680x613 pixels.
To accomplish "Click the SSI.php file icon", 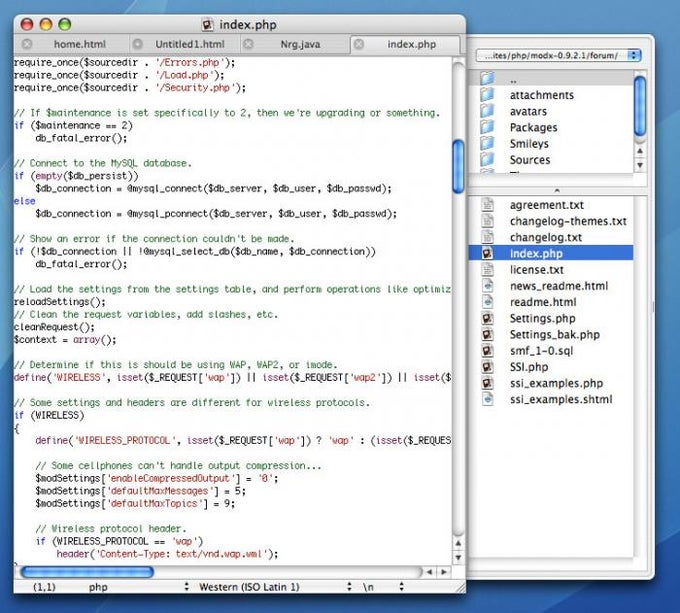I will [488, 367].
